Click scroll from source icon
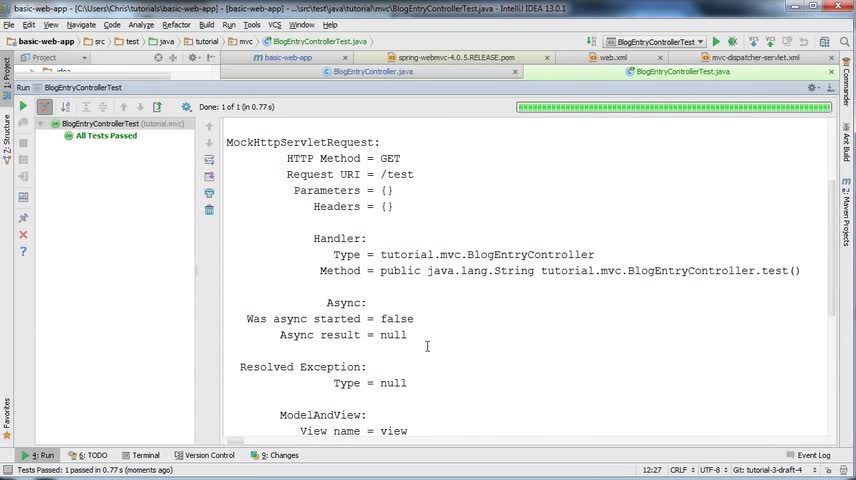This screenshot has width=856, height=480. (x=158, y=57)
